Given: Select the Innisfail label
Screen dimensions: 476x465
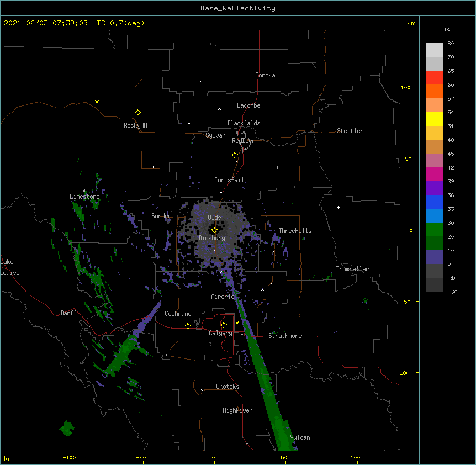Looking at the screenshot, I should (x=230, y=180).
